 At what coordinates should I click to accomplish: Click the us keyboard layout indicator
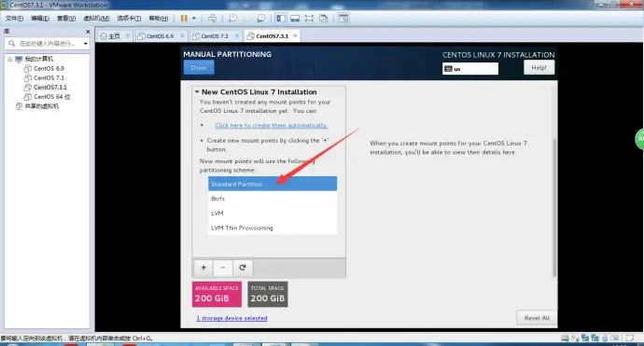tap(470, 69)
